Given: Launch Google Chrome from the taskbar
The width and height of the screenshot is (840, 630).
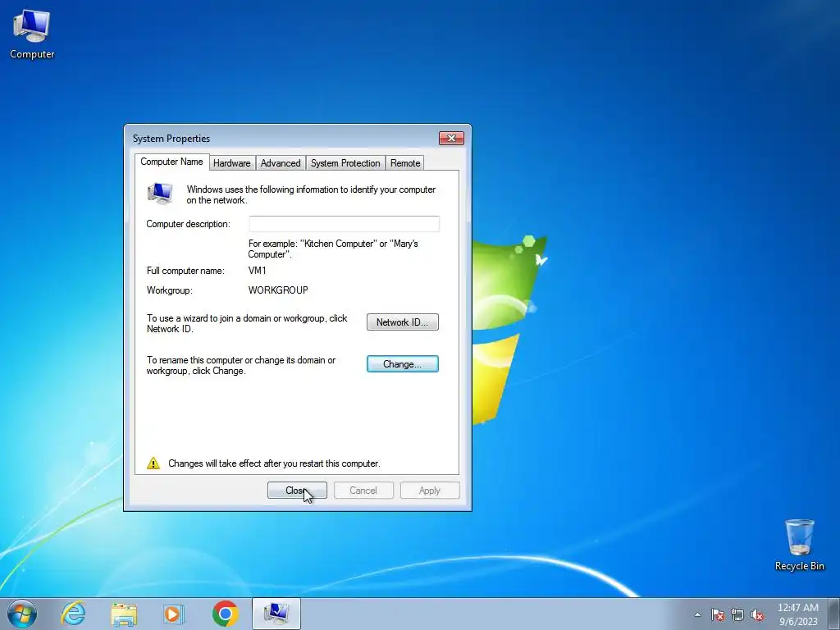Looking at the screenshot, I should point(226,614).
